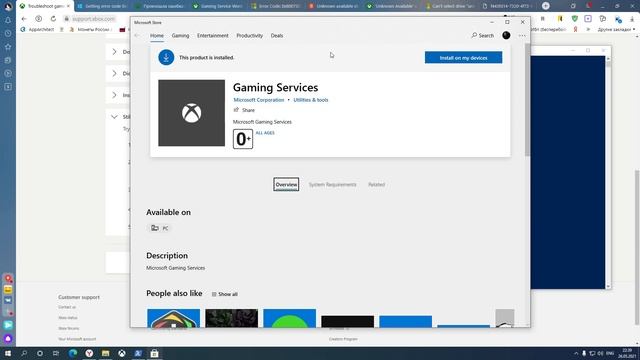Open the Error Code browser tab
This screenshot has height=360, width=640.
click(x=276, y=6)
